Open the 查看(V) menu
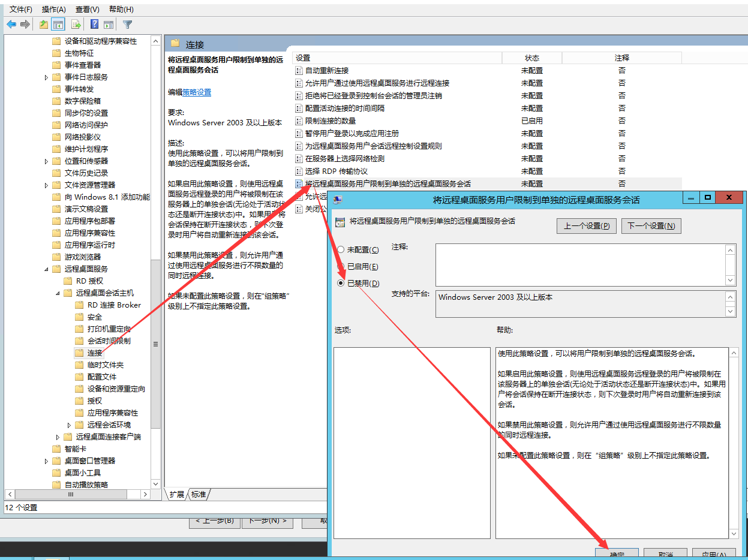The height and width of the screenshot is (560, 748). [88, 10]
